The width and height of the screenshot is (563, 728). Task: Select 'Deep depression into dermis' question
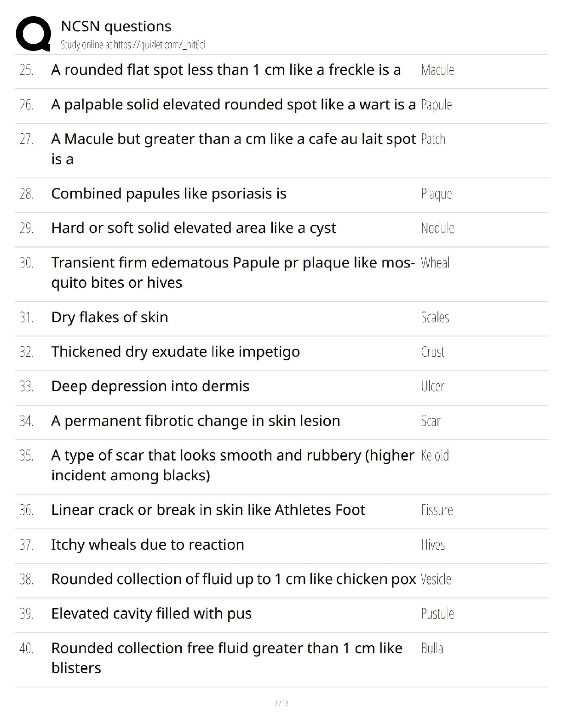point(150,386)
